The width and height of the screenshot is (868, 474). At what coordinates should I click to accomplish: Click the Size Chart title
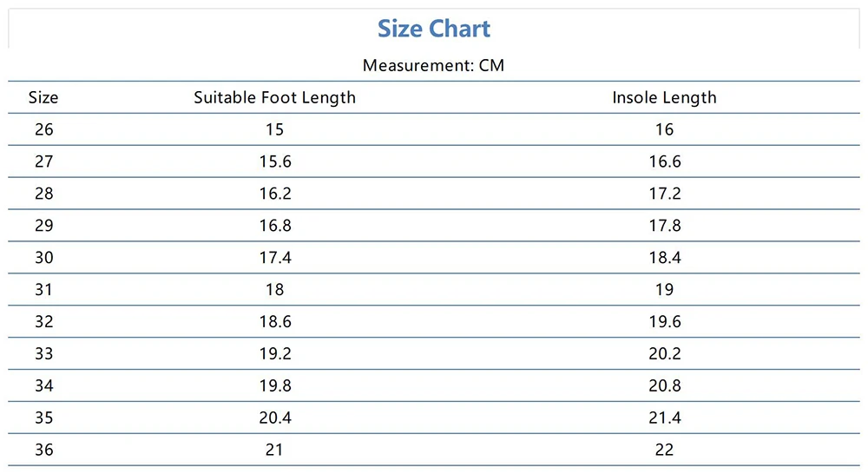pos(434,29)
